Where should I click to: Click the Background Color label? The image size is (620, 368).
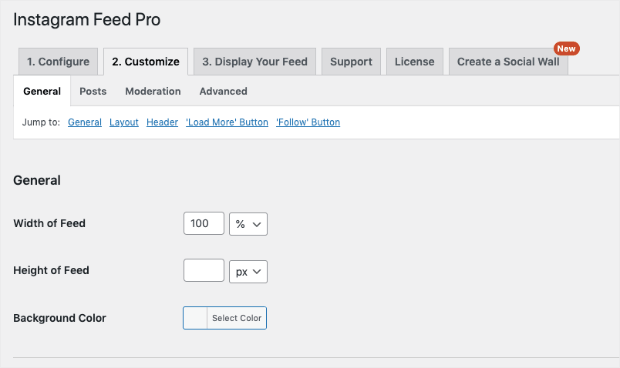coord(60,318)
